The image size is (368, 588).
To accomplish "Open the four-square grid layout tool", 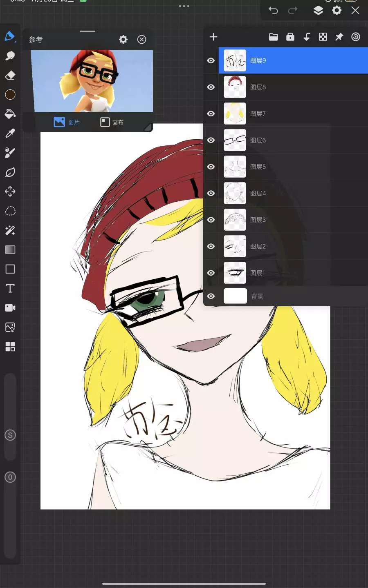I will [10, 347].
